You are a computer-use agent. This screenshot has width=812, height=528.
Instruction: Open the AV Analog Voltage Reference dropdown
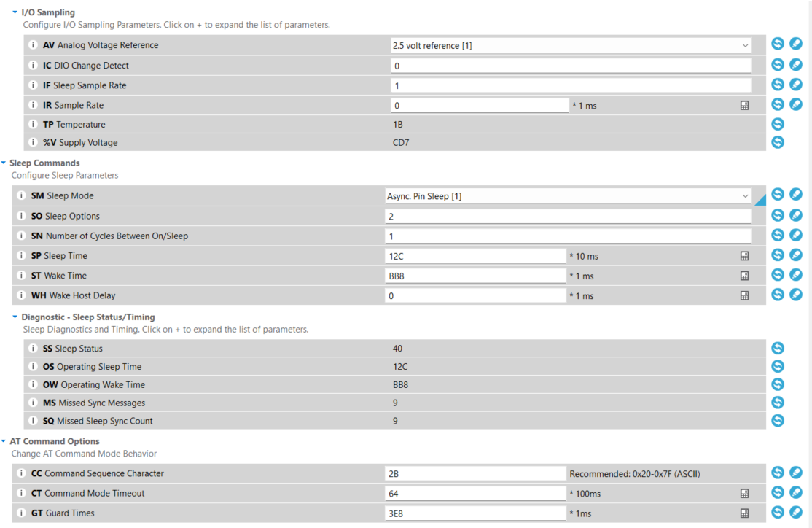[745, 45]
